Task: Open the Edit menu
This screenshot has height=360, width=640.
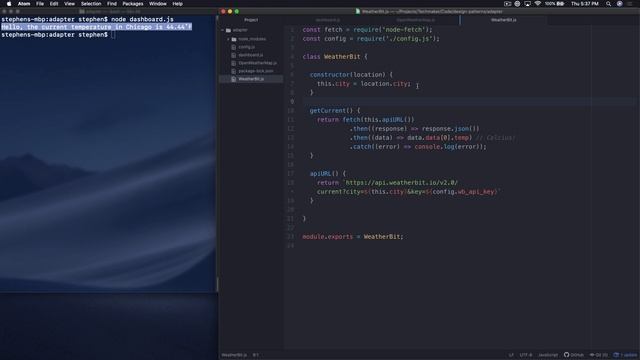Action: pyautogui.click(x=54, y=4)
